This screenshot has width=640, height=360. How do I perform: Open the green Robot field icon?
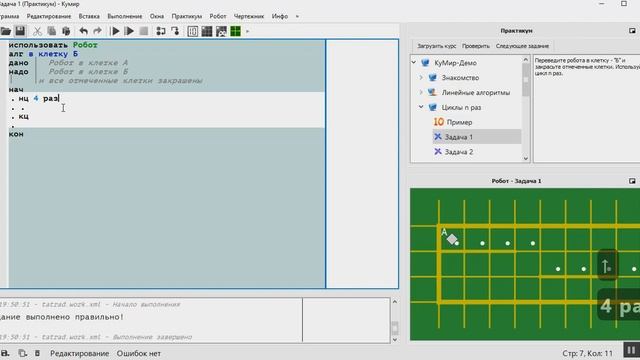(236, 31)
